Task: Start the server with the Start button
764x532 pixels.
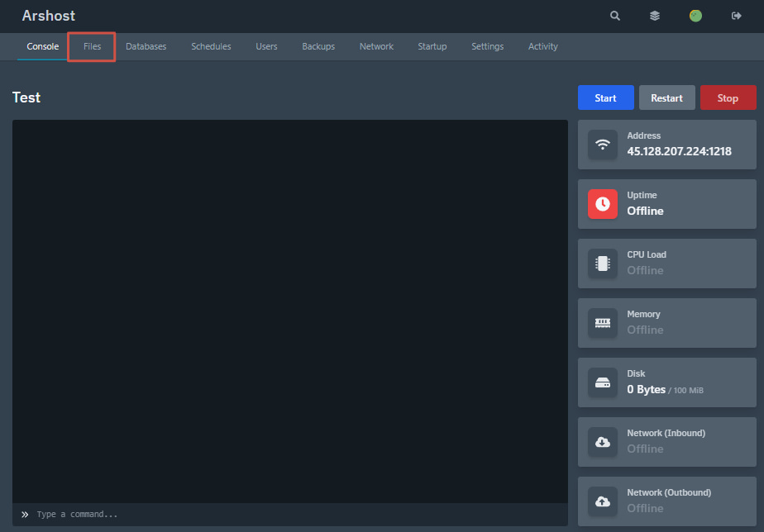Action: 605,97
